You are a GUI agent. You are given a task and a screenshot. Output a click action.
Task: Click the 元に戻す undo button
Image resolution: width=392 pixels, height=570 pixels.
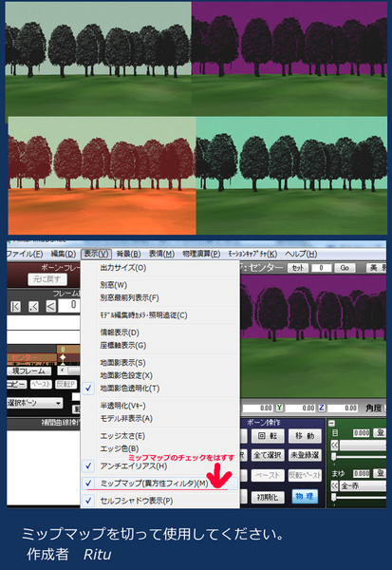[47, 279]
